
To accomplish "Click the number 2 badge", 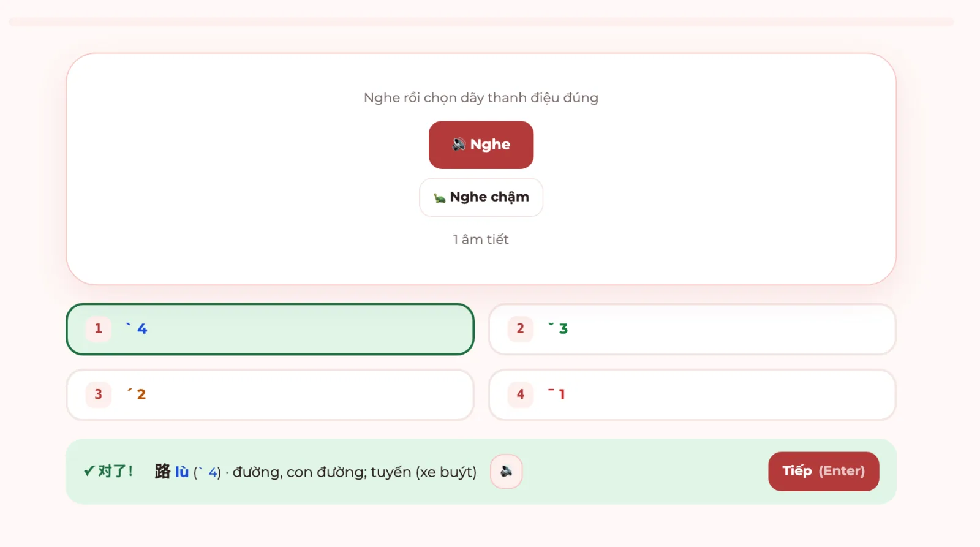I will [520, 329].
